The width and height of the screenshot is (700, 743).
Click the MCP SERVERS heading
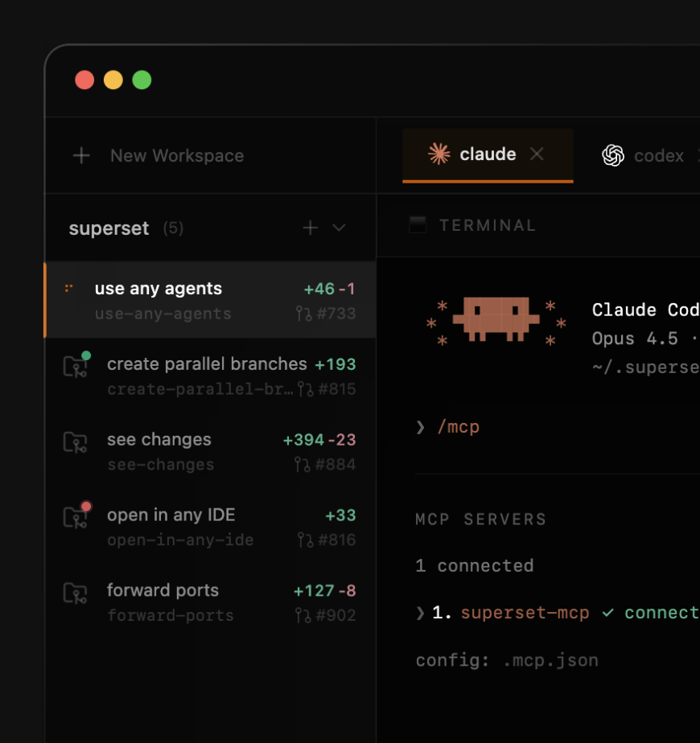(481, 519)
